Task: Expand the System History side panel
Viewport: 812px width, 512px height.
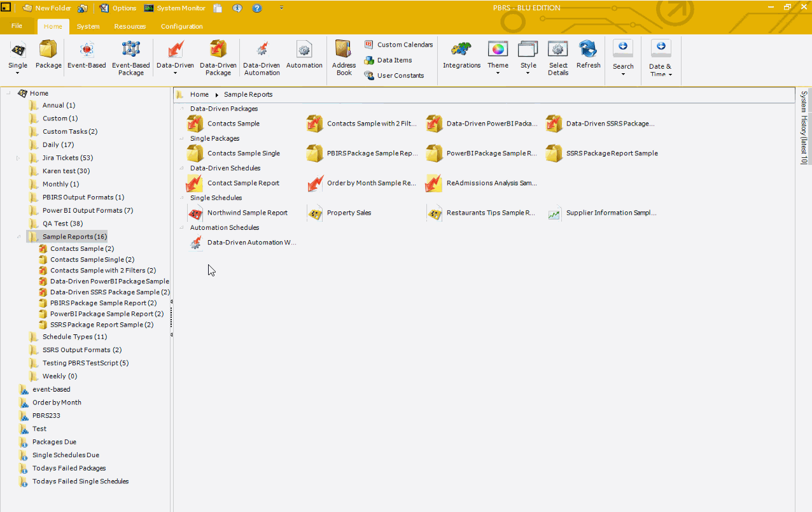Action: (803, 127)
